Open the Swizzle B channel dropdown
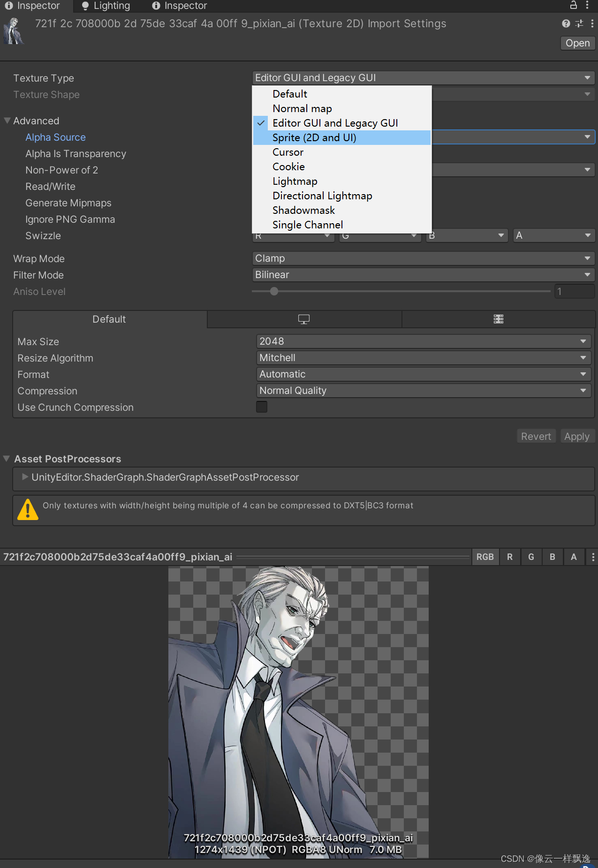 pyautogui.click(x=467, y=236)
